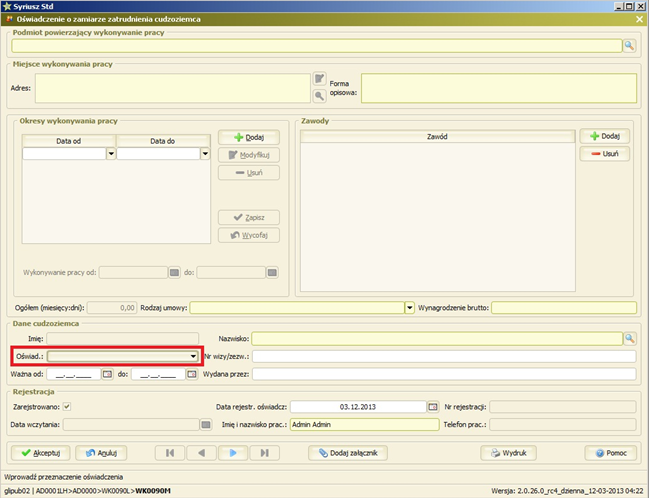Click the Data do column header
The width and height of the screenshot is (649, 498).
[163, 141]
